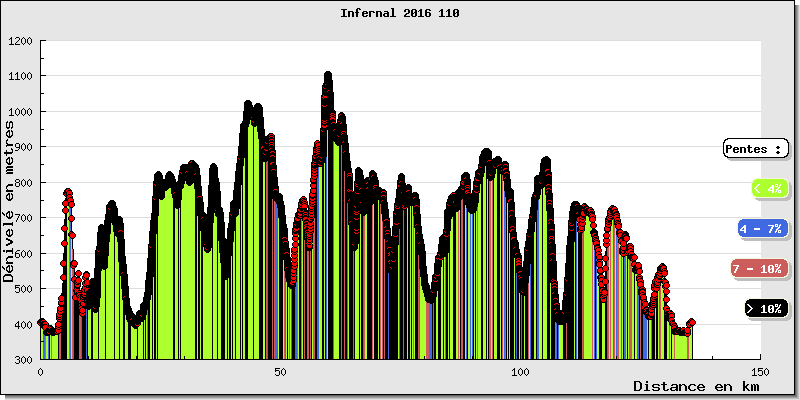Click the 50 km distance tick label
The width and height of the screenshot is (800, 400).
tap(280, 371)
